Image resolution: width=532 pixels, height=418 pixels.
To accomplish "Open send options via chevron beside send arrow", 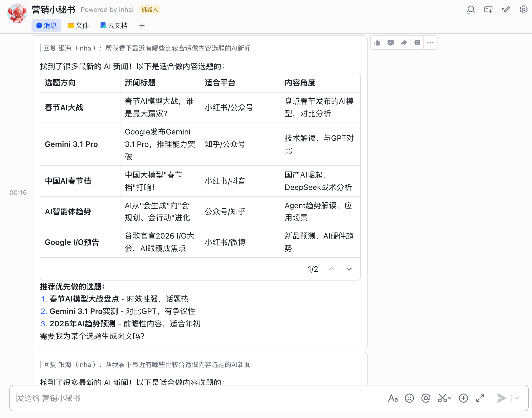I will point(517,398).
